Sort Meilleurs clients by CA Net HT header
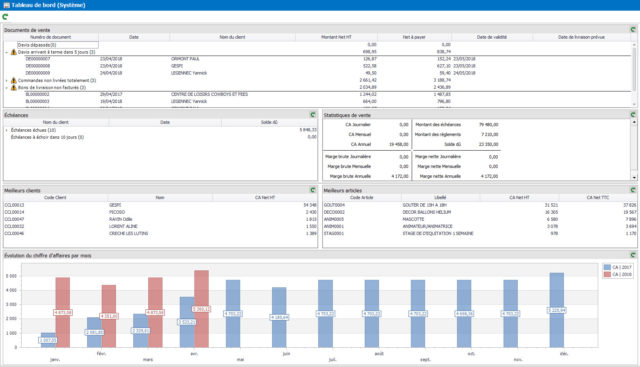The width and height of the screenshot is (640, 367). [265, 198]
